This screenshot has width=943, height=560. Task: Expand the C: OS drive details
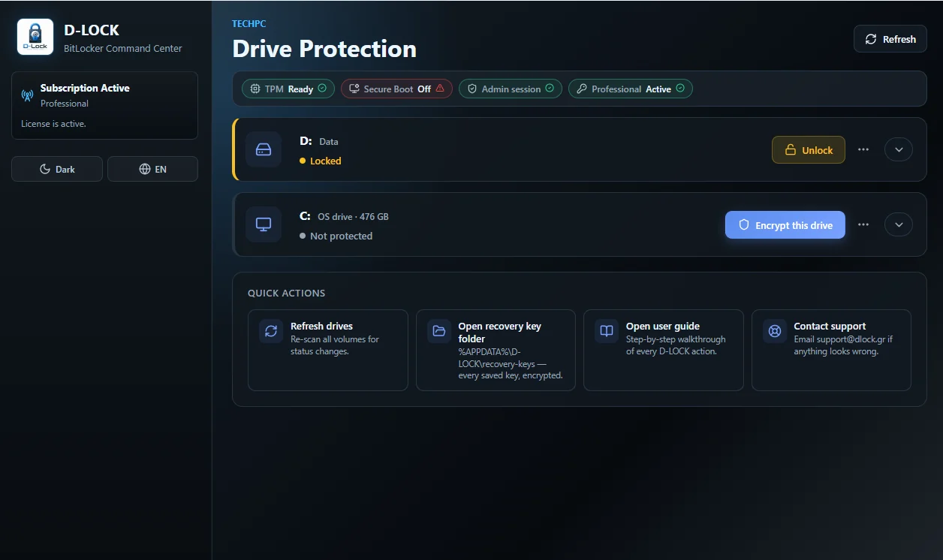coord(899,224)
